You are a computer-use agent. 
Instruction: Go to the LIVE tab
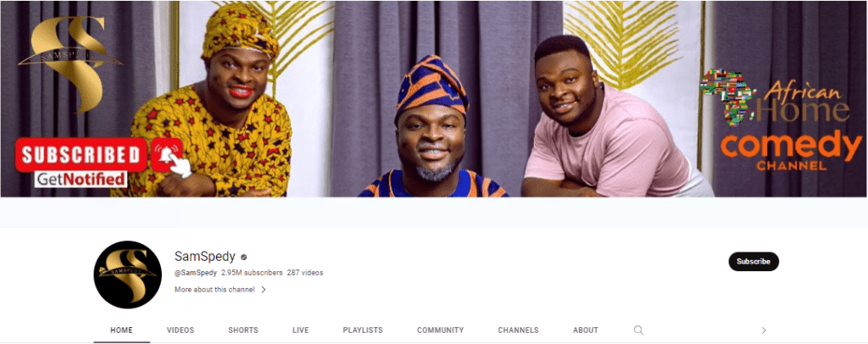301,330
